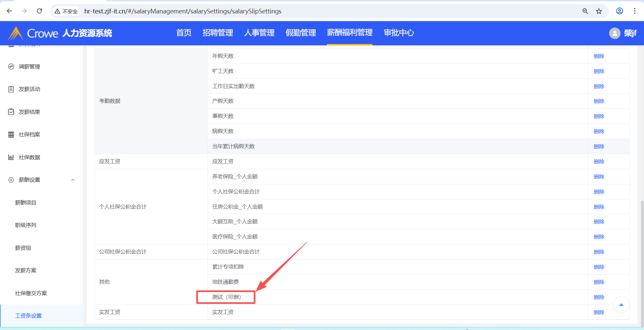Image resolution: width=644 pixels, height=330 pixels.
Task: Click the 社保档案 sidebar icon
Action: pyautogui.click(x=11, y=135)
